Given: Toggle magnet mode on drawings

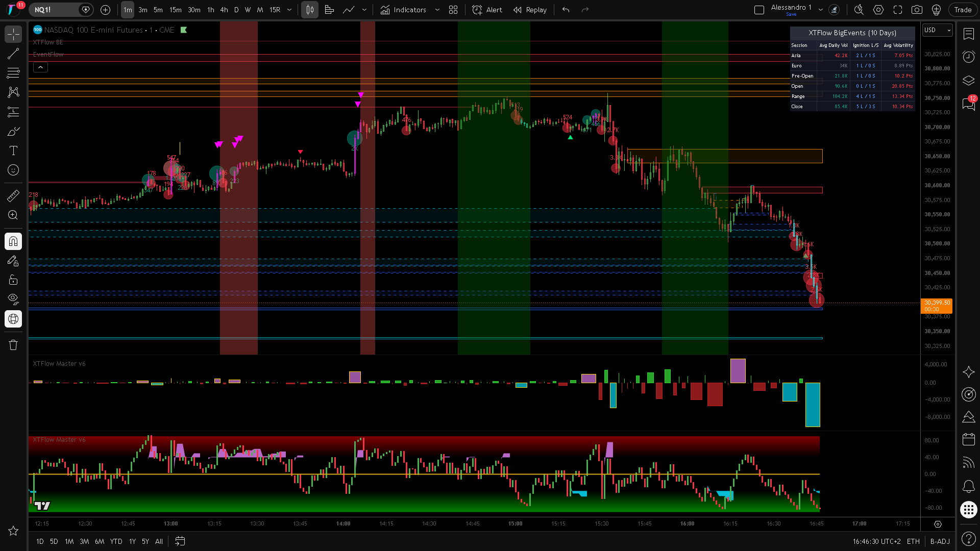Looking at the screenshot, I should [13, 241].
